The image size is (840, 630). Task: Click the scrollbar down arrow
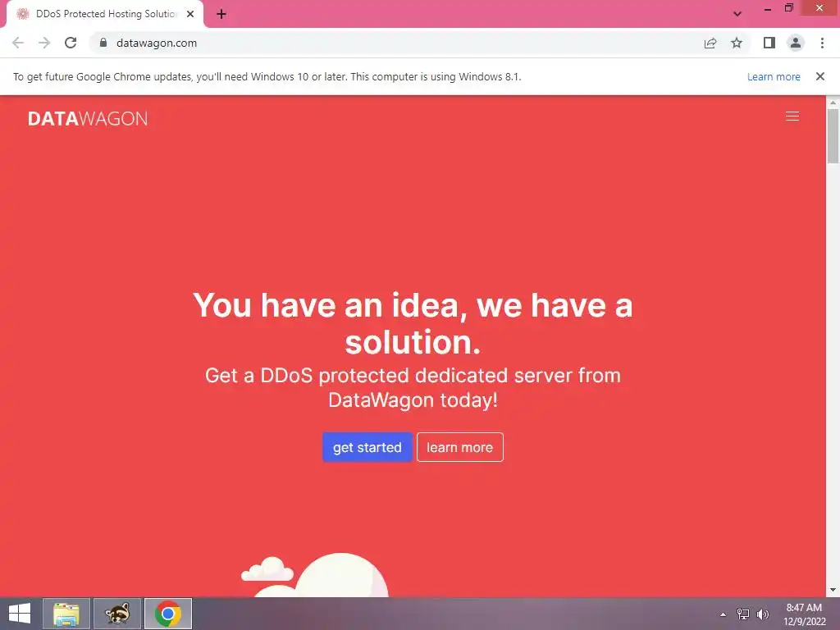(833, 590)
